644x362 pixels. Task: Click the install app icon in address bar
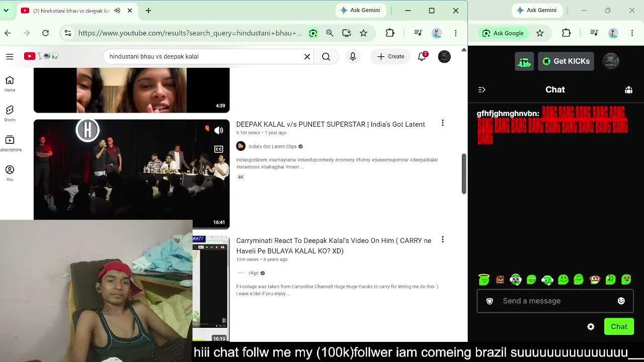(347, 33)
